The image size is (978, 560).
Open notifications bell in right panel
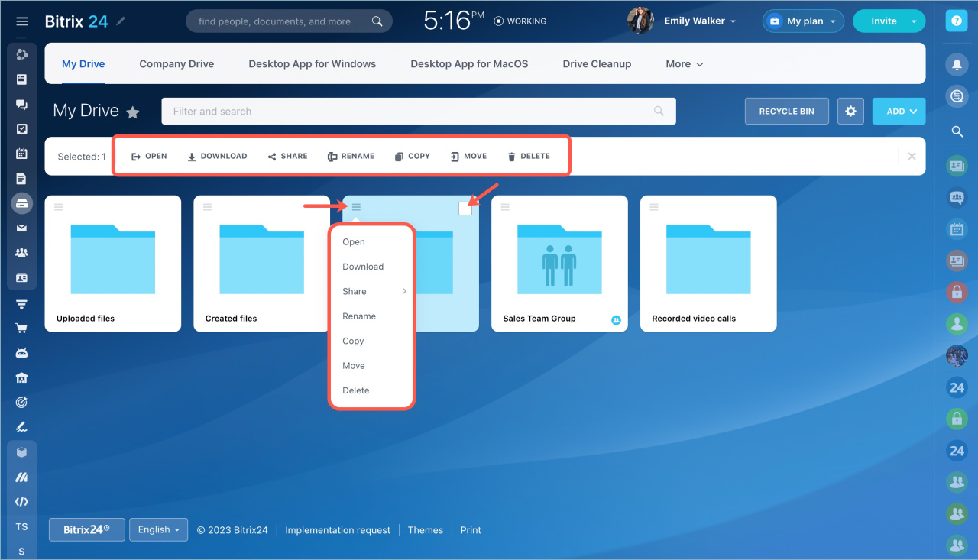(957, 64)
